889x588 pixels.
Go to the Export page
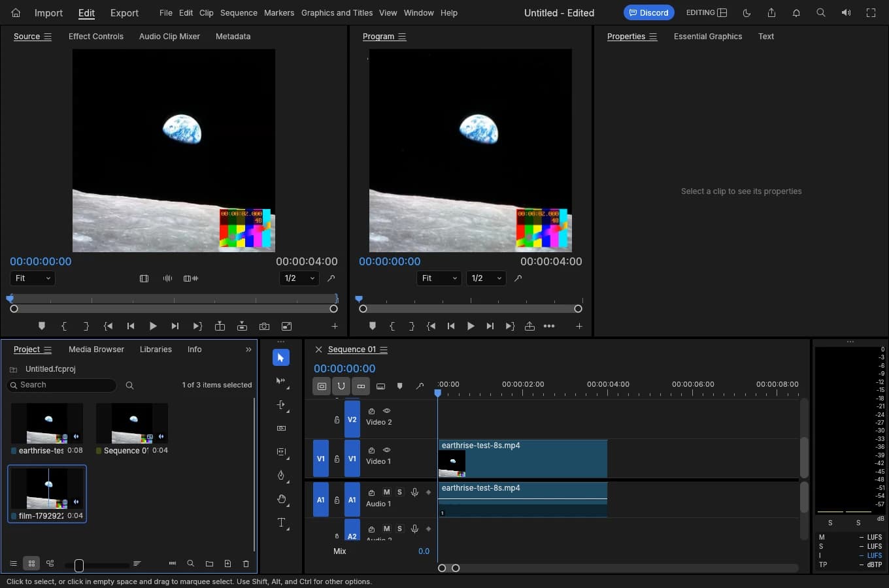[124, 12]
